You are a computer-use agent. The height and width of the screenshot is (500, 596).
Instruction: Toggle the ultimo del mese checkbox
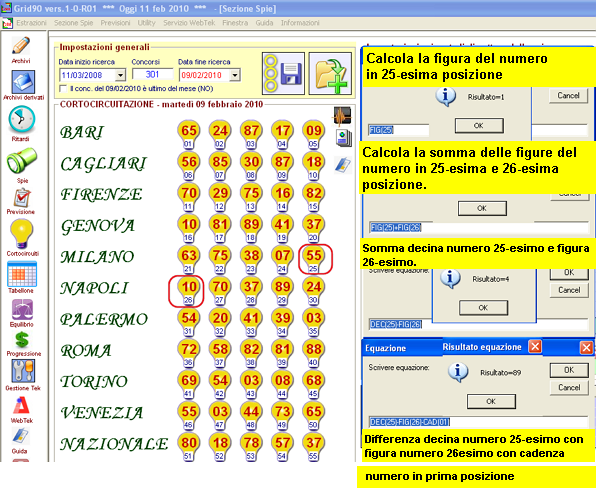tap(63, 89)
